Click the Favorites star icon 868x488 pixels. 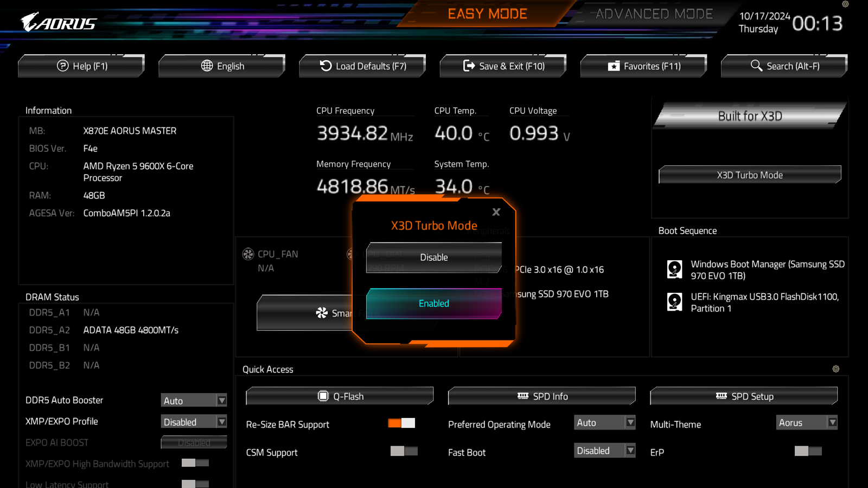(614, 66)
